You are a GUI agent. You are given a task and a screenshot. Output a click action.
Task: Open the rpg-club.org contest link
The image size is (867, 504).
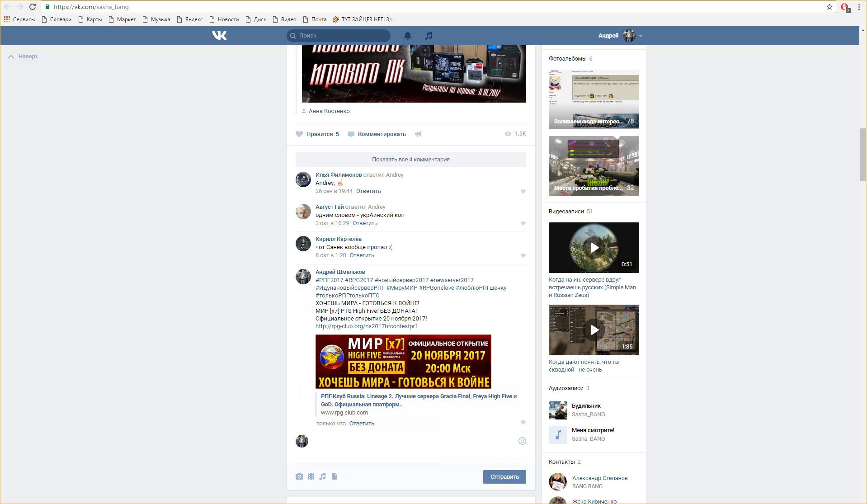(367, 326)
